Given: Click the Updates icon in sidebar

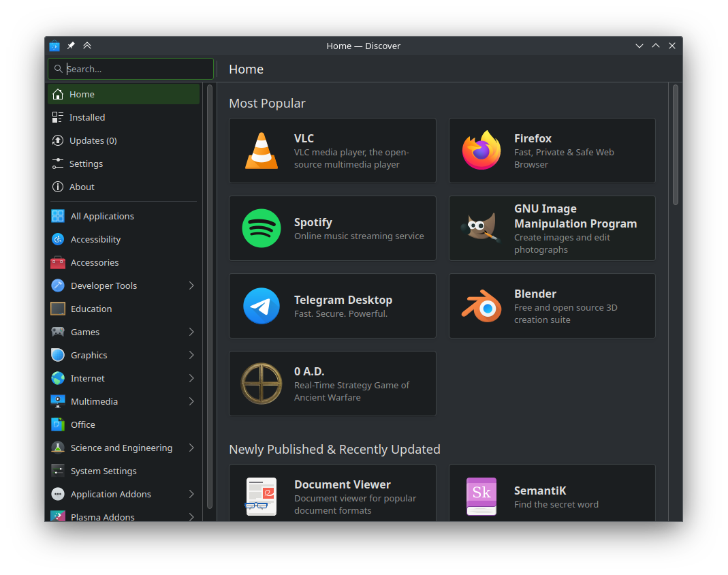Looking at the screenshot, I should pyautogui.click(x=58, y=141).
